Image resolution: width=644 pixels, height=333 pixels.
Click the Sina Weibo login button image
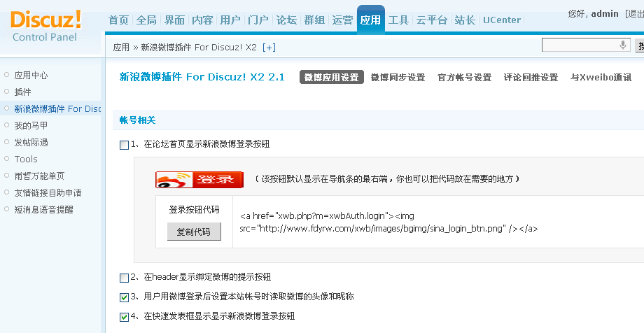click(x=199, y=179)
